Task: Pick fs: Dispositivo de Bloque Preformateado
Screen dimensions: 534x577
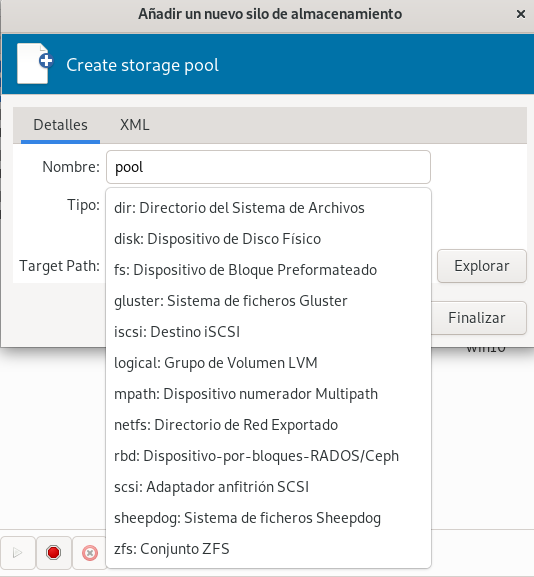Action: click(268, 270)
